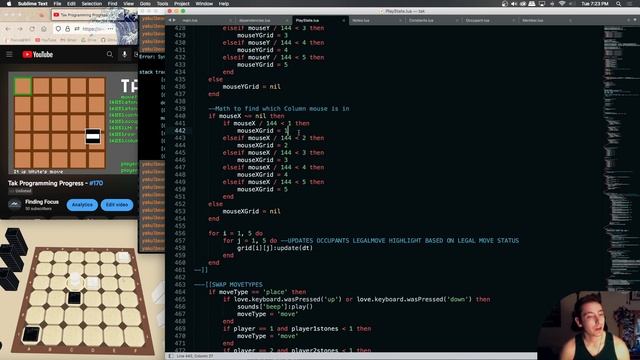Open the Goto menu
Image resolution: width=640 pixels, height=360 pixels.
145,4
